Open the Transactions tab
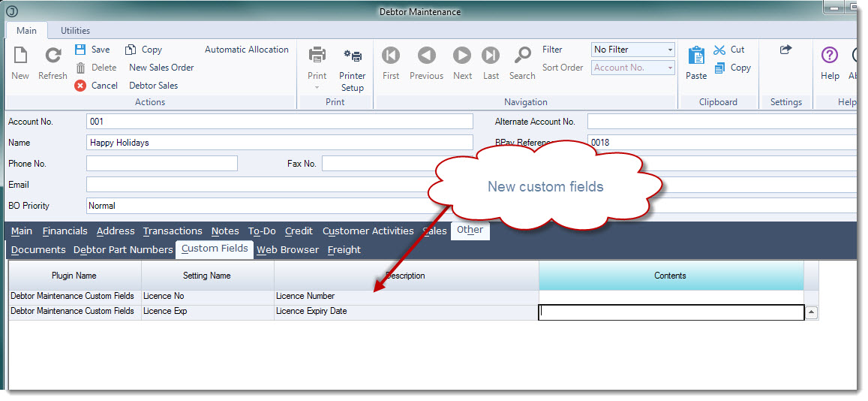868x401 pixels. (x=172, y=231)
